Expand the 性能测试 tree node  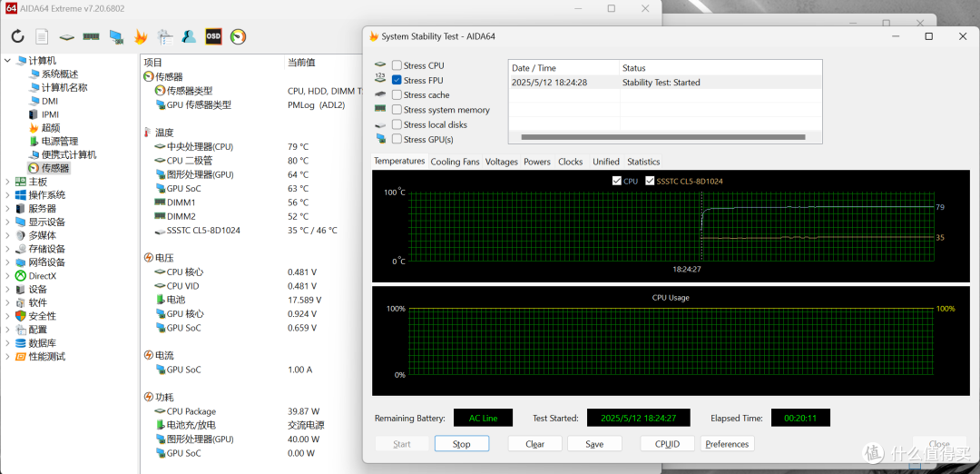[x=7, y=357]
